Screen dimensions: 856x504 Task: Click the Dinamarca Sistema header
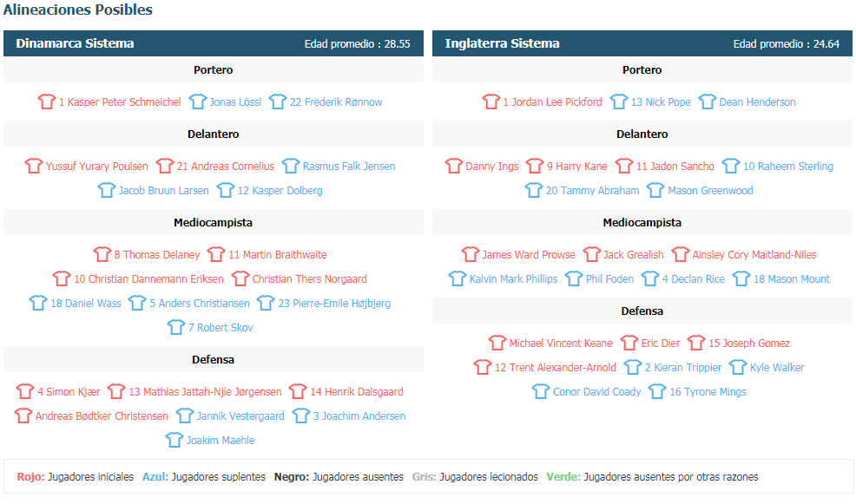[214, 43]
